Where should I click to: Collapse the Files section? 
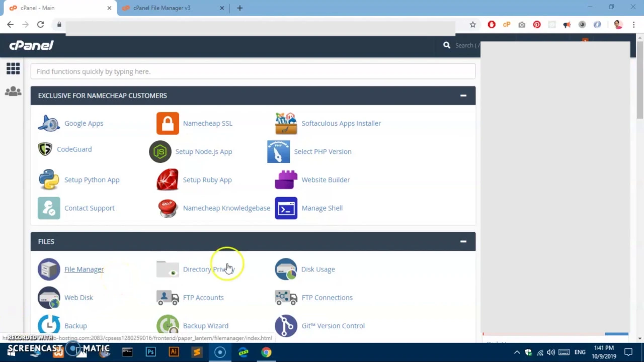tap(463, 241)
